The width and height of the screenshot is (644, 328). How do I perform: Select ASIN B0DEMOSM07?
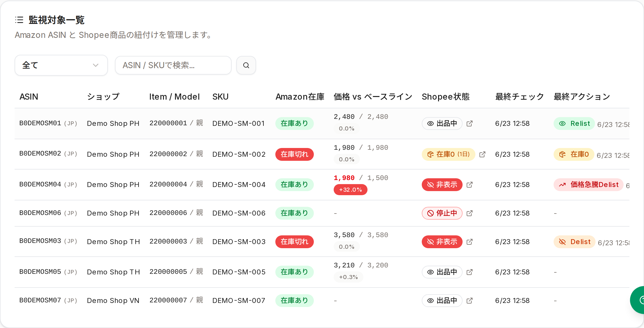point(40,301)
